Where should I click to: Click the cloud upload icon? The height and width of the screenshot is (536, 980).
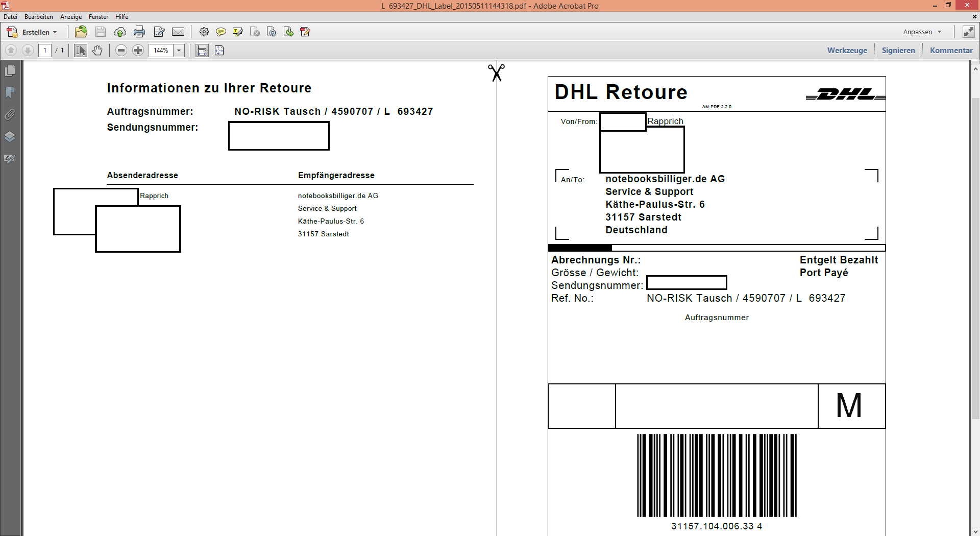[x=120, y=32]
